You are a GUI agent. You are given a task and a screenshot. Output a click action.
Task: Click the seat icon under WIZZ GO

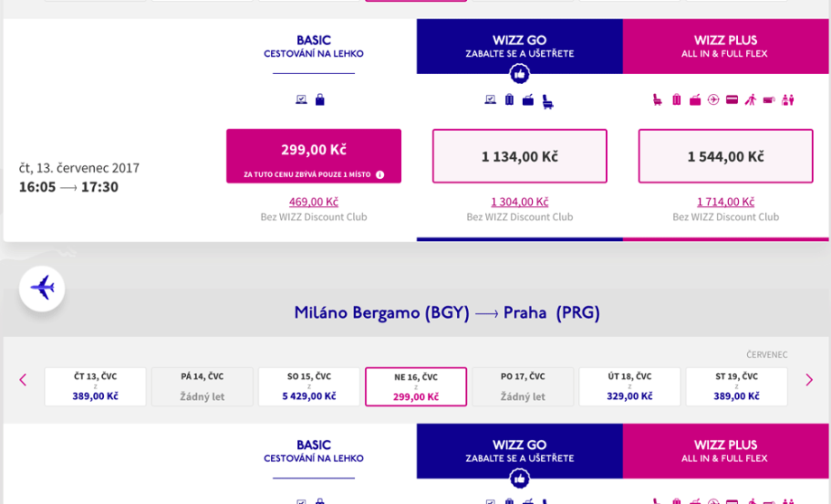pyautogui.click(x=547, y=102)
